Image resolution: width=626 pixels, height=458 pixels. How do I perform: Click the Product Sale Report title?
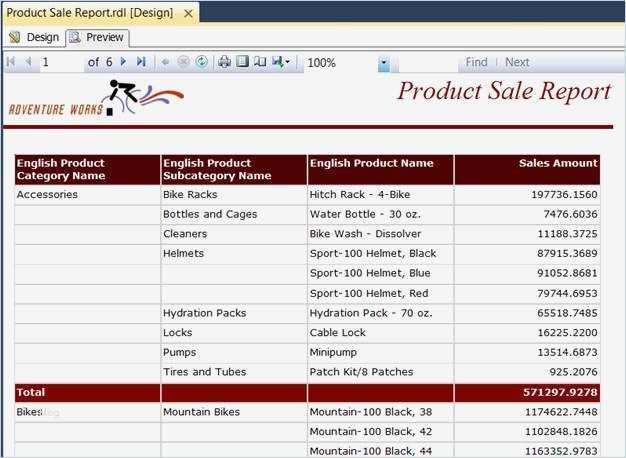click(x=504, y=91)
